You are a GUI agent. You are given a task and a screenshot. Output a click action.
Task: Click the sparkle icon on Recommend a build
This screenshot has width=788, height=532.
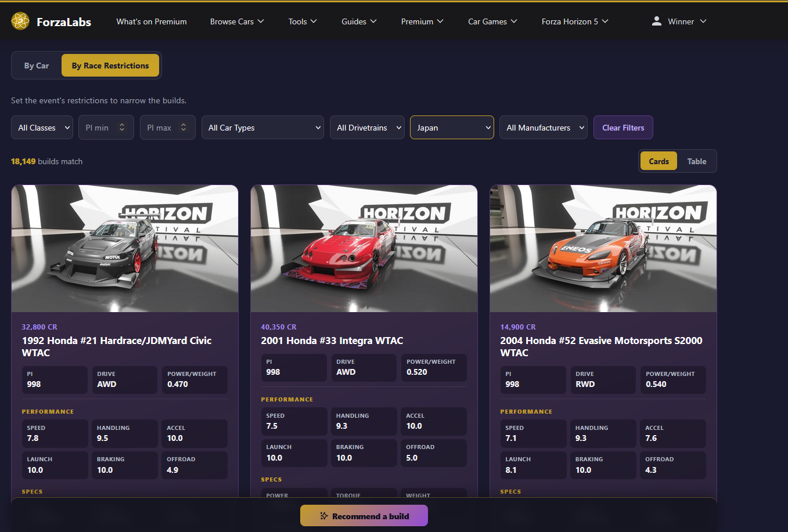point(324,516)
